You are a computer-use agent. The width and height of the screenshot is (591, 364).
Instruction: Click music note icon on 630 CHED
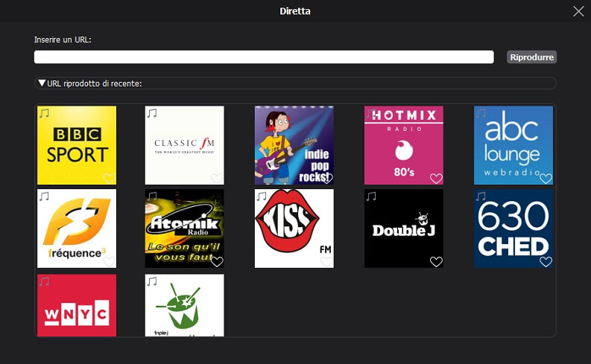tap(481, 196)
